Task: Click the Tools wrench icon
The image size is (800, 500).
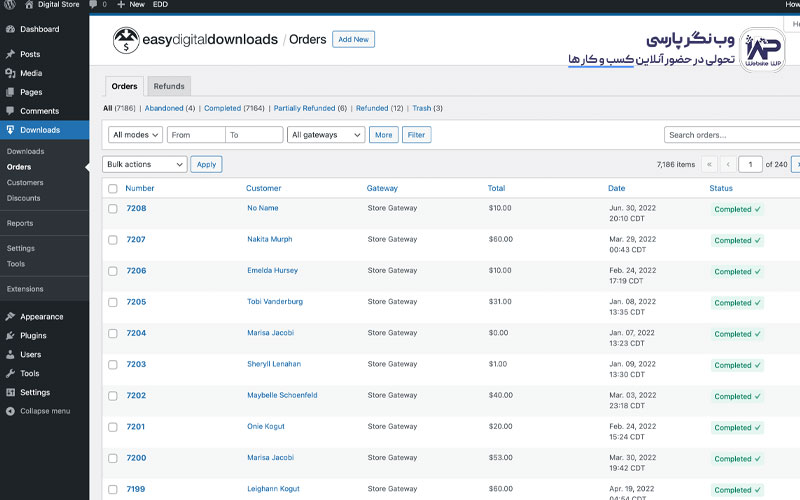Action: [x=10, y=373]
